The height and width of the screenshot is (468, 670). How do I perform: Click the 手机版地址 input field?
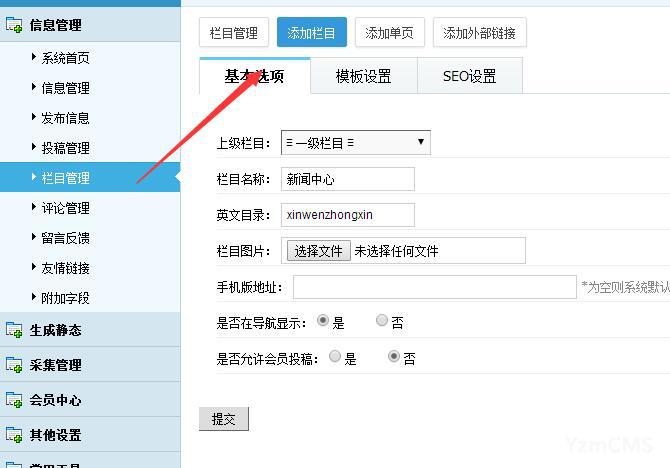434,288
